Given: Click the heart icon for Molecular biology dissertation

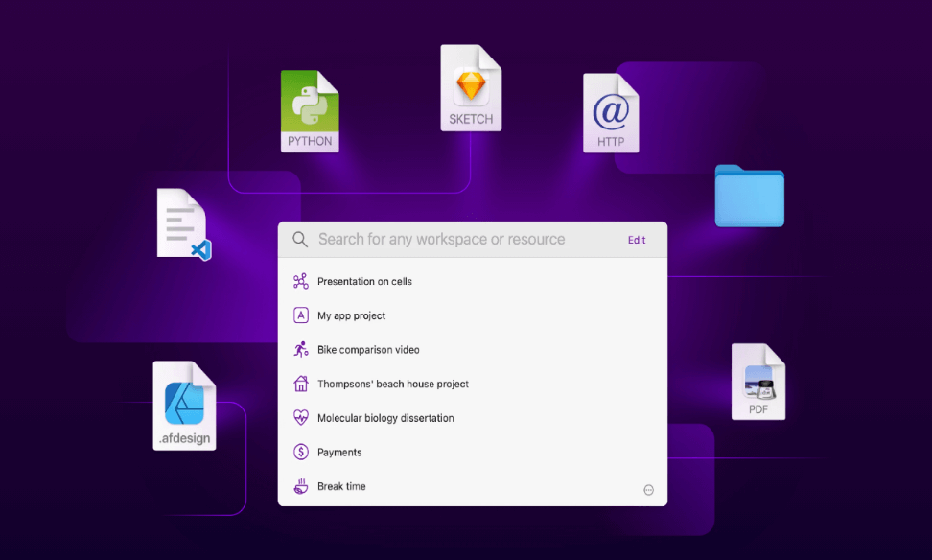Looking at the screenshot, I should click(x=301, y=418).
